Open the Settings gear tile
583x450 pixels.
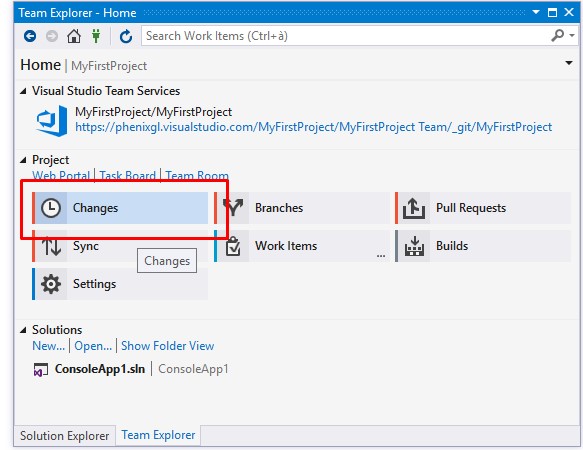[120, 284]
